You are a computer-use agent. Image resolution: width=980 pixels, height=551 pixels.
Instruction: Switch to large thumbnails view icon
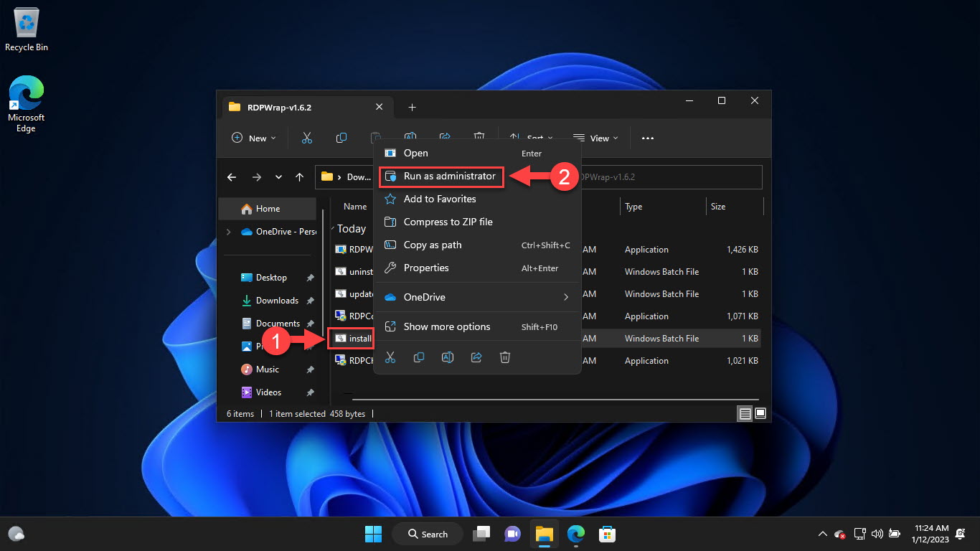coord(760,413)
